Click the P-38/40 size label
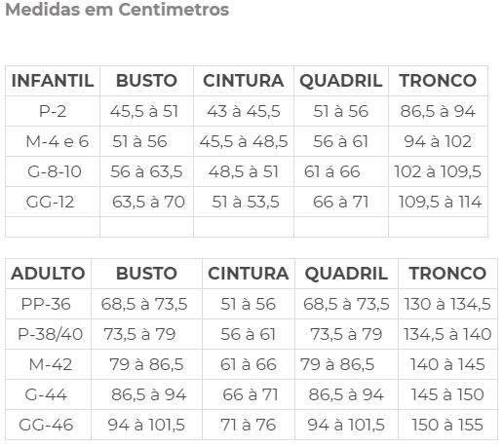This screenshot has width=504, height=447. 51,334
